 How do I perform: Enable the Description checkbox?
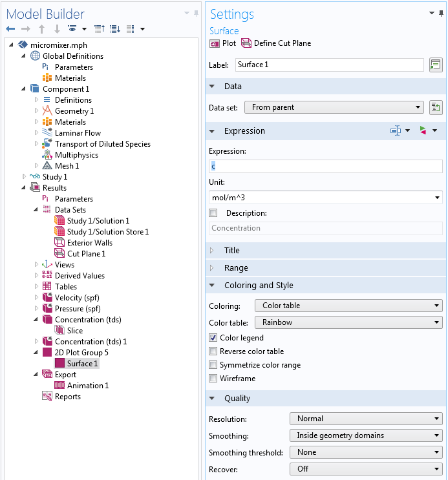(213, 213)
